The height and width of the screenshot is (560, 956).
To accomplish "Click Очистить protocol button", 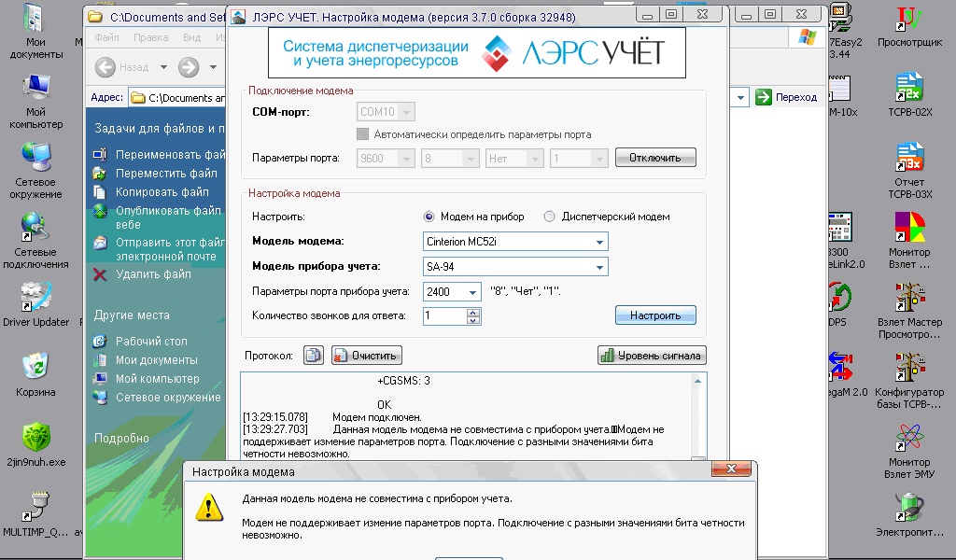I will coord(366,356).
